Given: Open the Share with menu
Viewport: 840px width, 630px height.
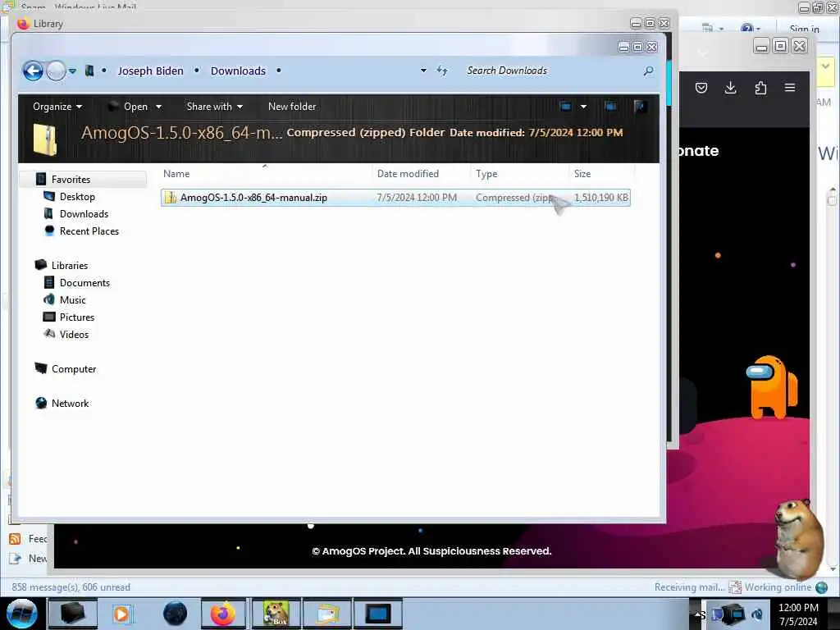Looking at the screenshot, I should coord(214,107).
